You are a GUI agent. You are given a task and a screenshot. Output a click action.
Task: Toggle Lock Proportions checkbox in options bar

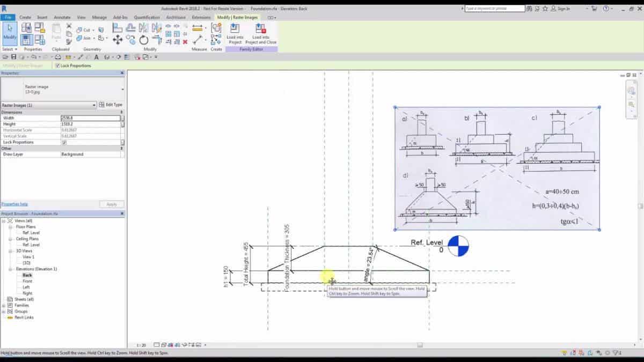pos(57,65)
